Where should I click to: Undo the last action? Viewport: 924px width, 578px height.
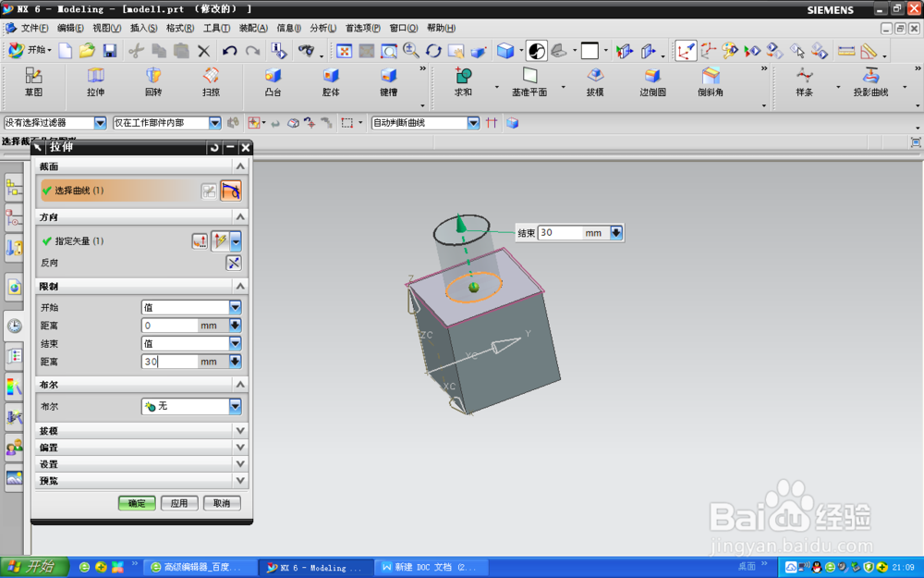coord(230,51)
